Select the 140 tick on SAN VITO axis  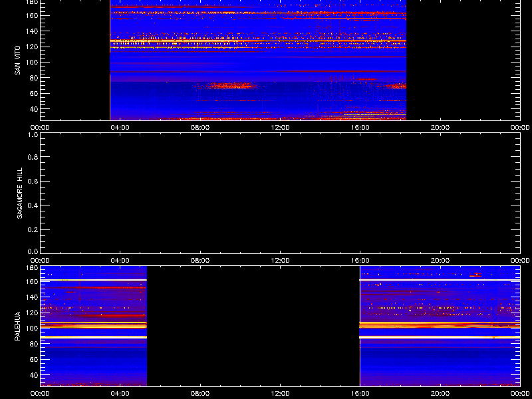pyautogui.click(x=33, y=31)
